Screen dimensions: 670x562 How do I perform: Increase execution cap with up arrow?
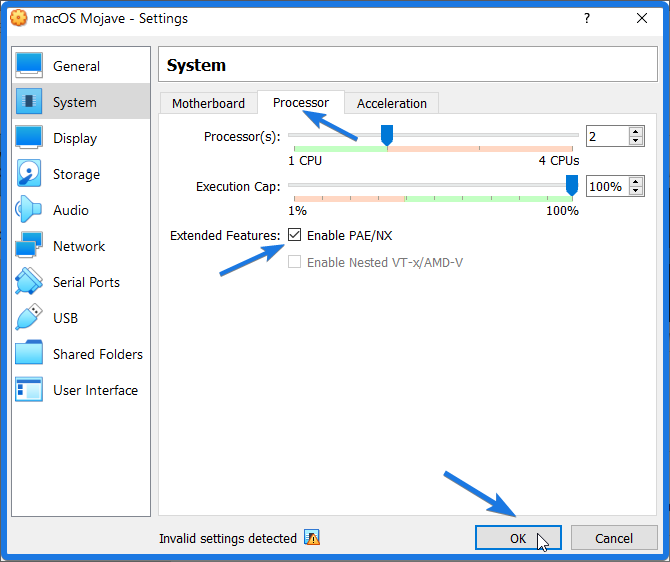click(x=636, y=182)
